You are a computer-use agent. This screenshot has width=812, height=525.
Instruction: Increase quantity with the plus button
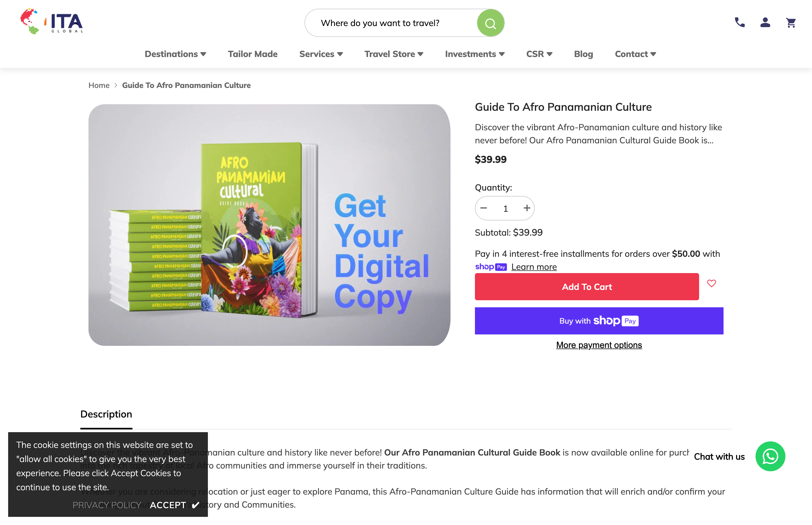[x=527, y=208]
